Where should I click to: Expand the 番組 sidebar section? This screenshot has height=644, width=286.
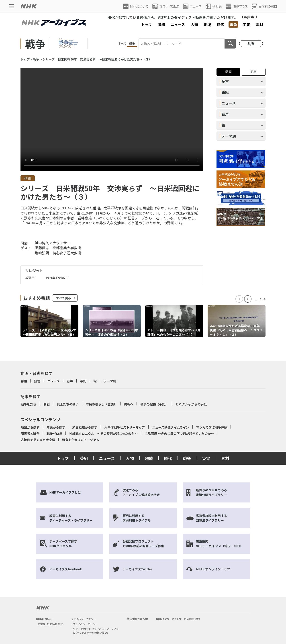(241, 93)
